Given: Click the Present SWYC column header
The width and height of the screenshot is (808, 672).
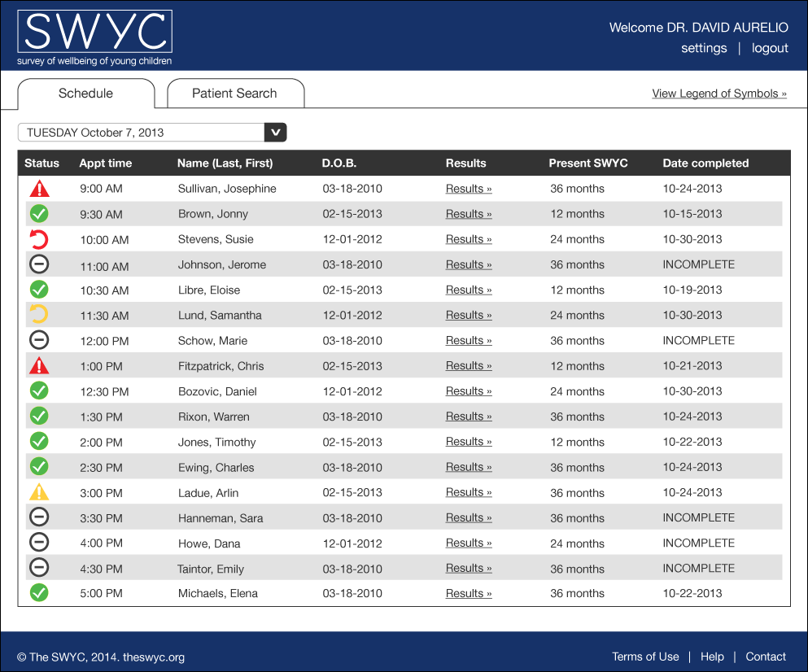Looking at the screenshot, I should click(x=588, y=164).
